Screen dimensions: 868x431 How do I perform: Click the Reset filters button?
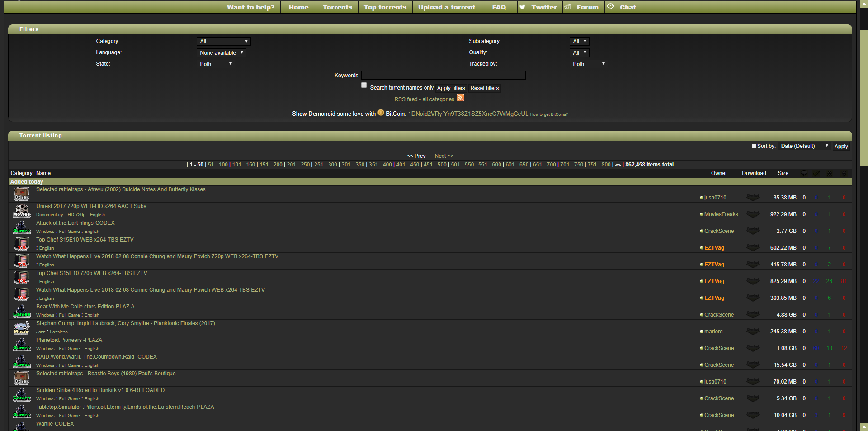pyautogui.click(x=484, y=88)
